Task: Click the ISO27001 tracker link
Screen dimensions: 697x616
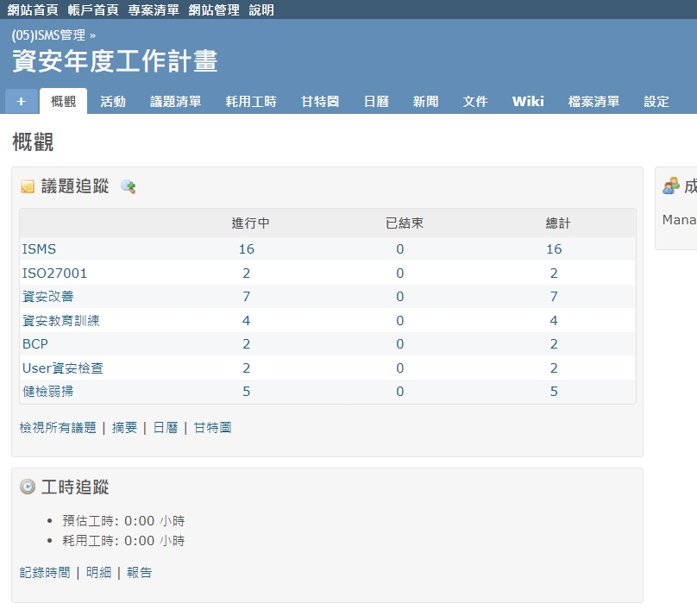Action: [54, 273]
